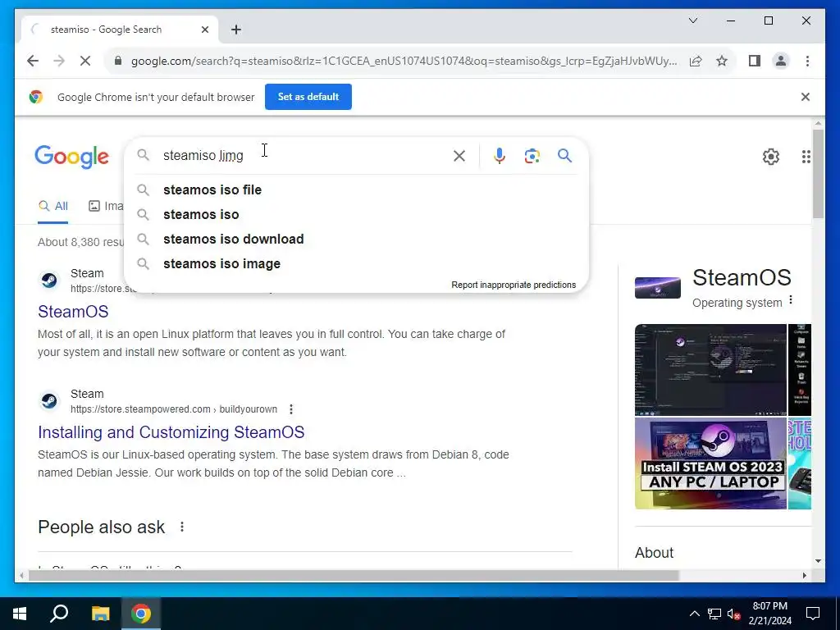840x630 pixels.
Task: Click the vertical page scrollbar
Action: click(818, 174)
